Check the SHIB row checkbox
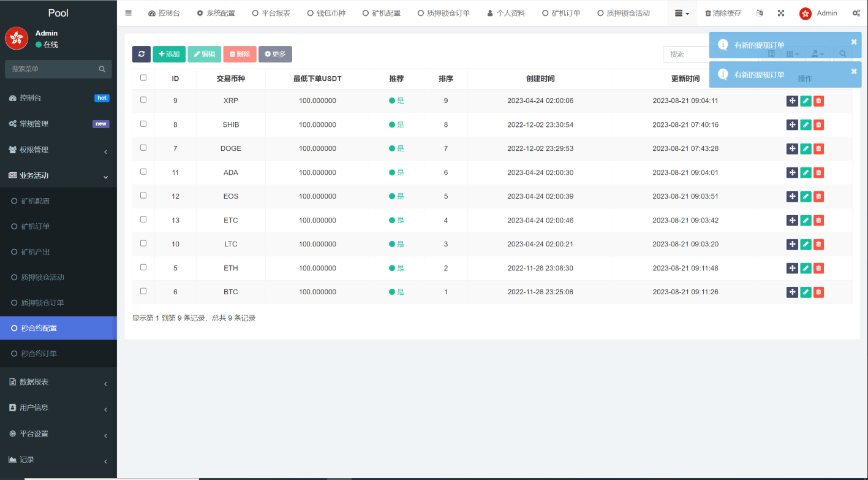 (143, 123)
